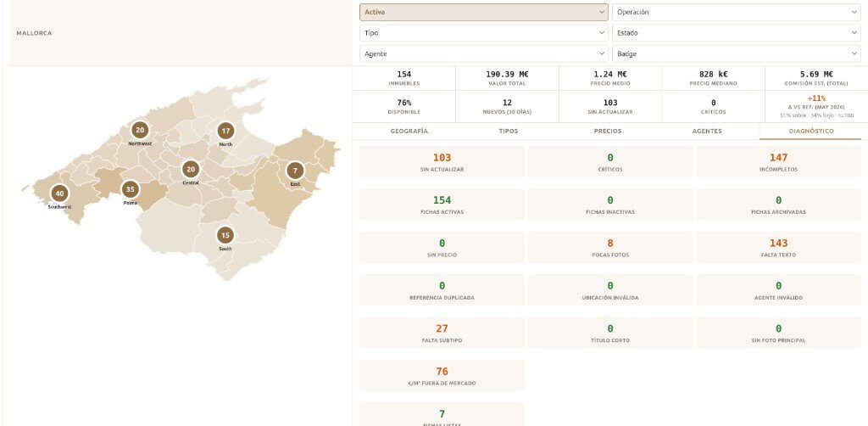Image resolution: width=868 pixels, height=426 pixels.
Task: Click the East map marker 7
Action: pos(295,170)
